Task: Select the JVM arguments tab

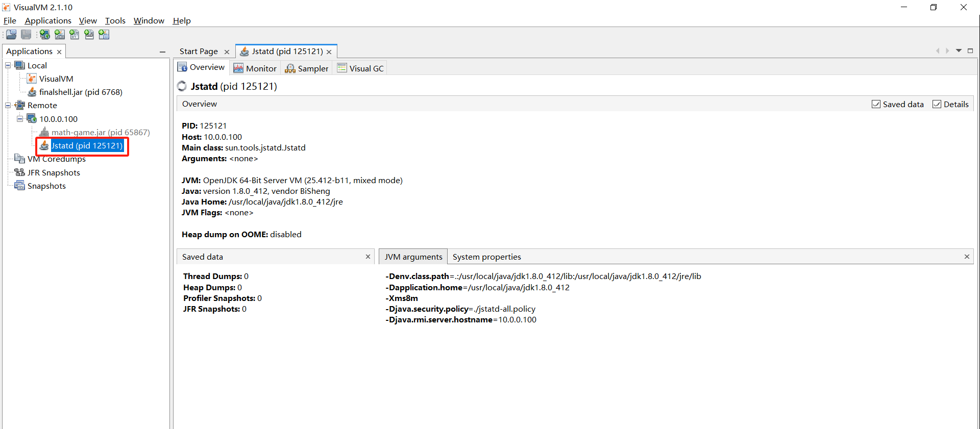Action: pos(413,257)
